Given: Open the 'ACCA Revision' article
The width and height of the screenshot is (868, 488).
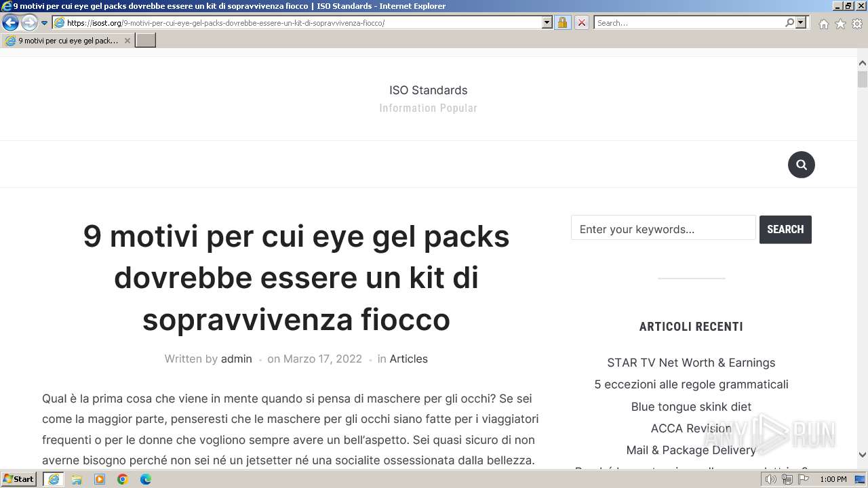Looking at the screenshot, I should coord(691,428).
